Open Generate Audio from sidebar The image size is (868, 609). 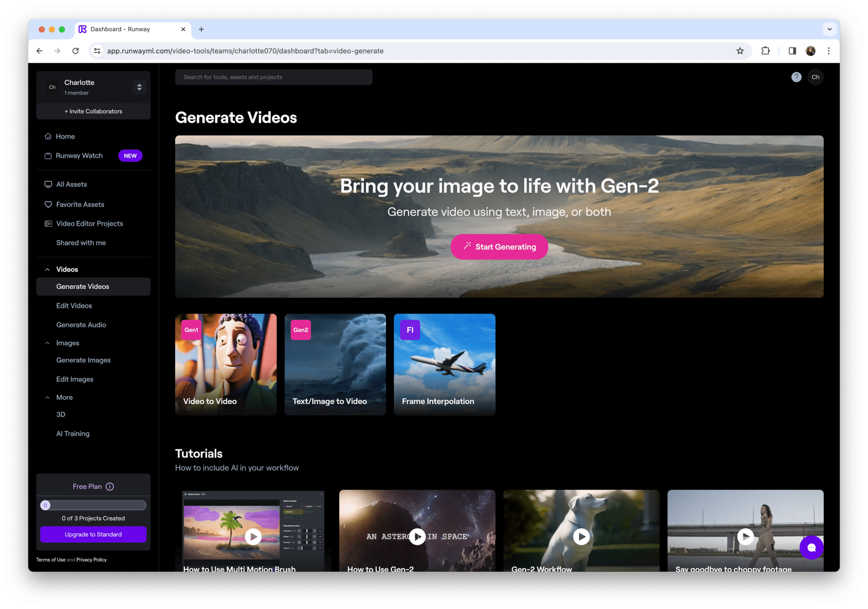tap(81, 325)
